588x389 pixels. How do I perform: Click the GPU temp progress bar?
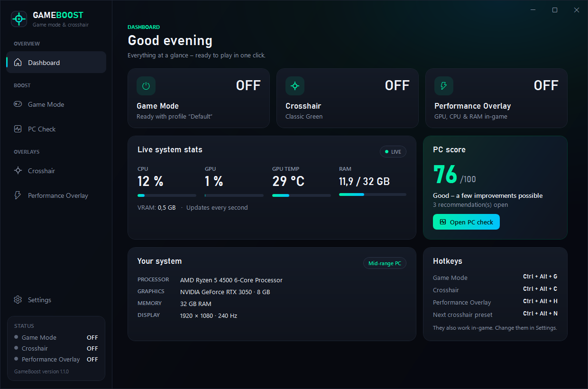click(x=302, y=195)
